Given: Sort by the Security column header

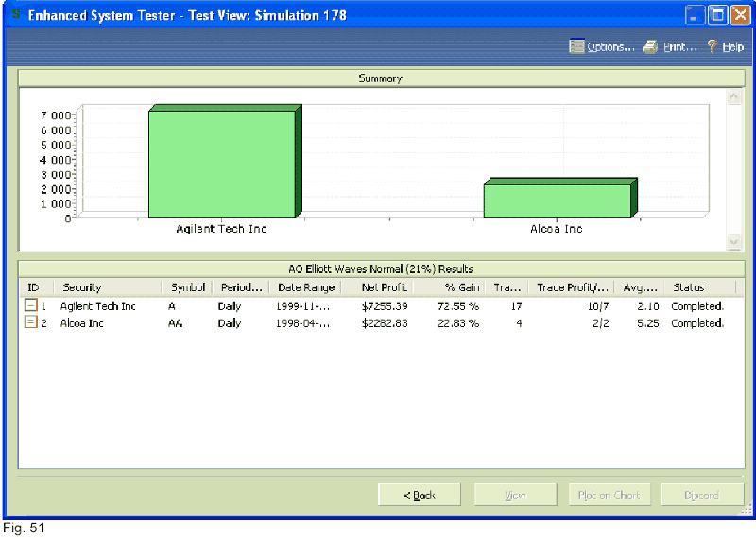Looking at the screenshot, I should coord(108,287).
